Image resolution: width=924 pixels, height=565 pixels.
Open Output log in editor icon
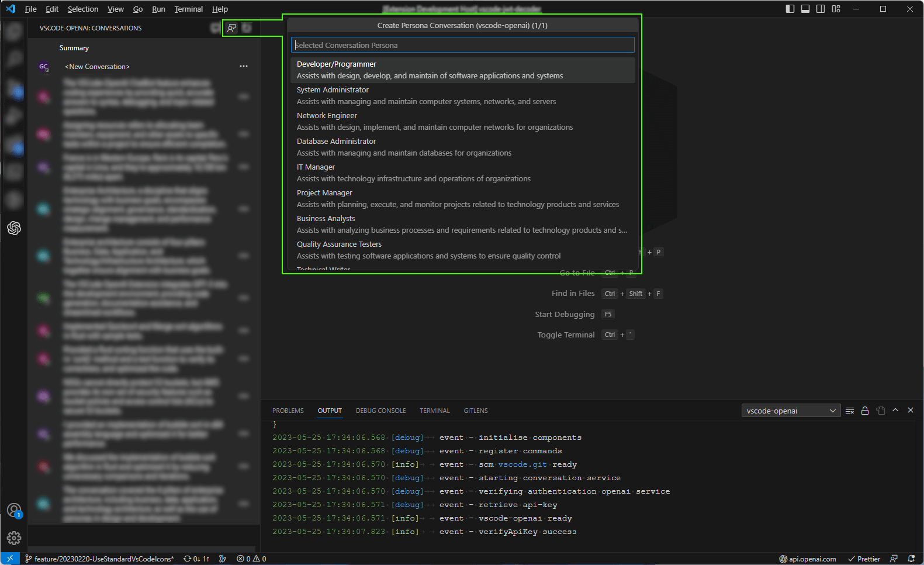point(881,411)
